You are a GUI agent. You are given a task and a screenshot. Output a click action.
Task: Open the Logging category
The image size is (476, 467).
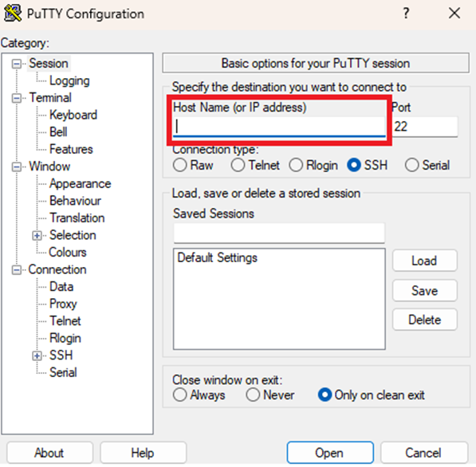(69, 80)
